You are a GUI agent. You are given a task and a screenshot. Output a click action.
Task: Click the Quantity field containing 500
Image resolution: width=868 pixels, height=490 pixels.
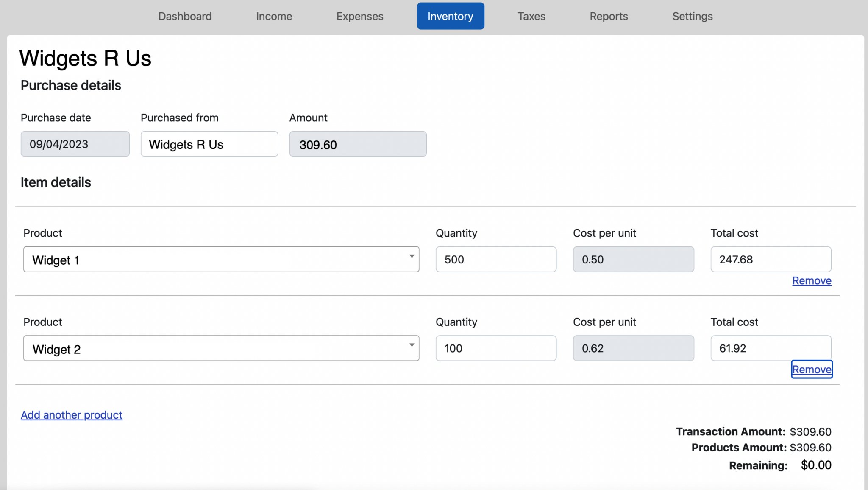tap(495, 259)
